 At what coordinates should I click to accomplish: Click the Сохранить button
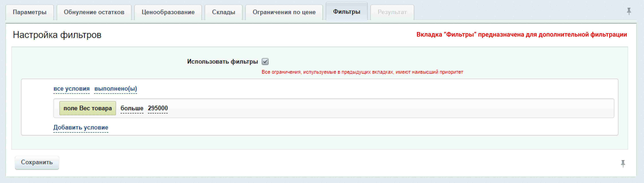coord(37,162)
